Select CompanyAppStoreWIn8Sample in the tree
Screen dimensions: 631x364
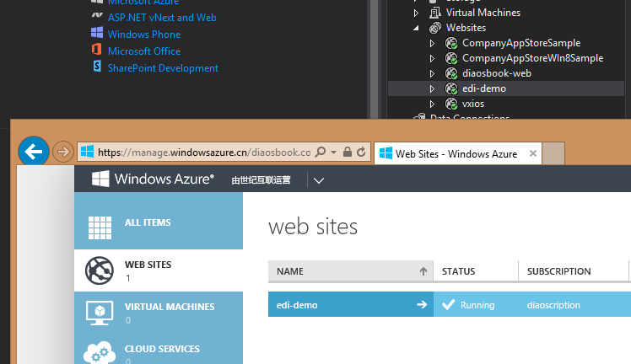click(532, 58)
